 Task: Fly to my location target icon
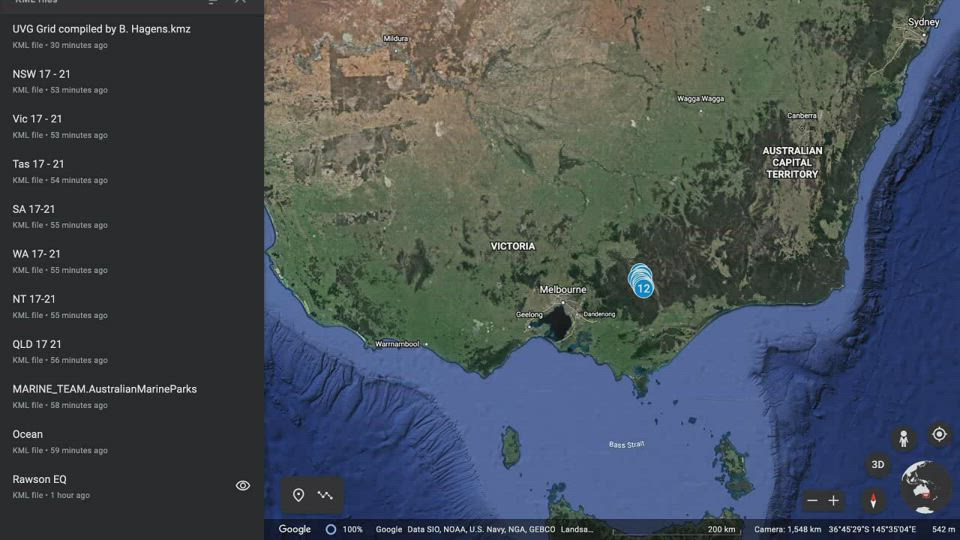click(938, 434)
